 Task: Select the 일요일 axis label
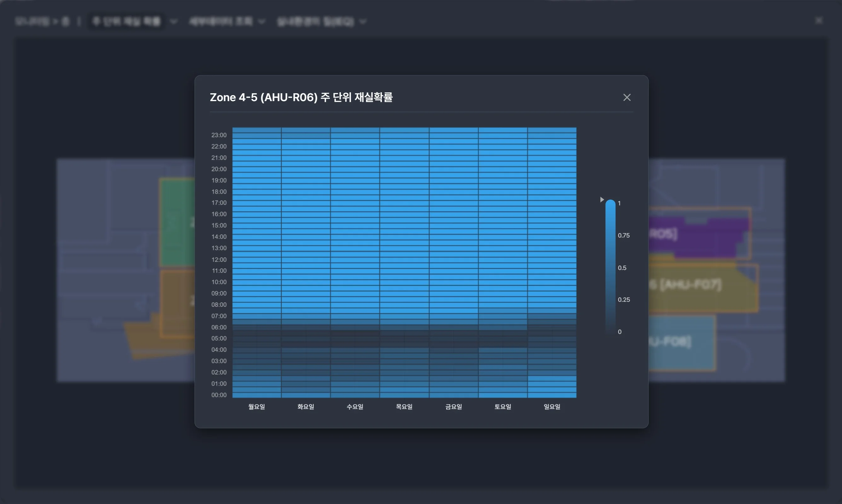tap(552, 407)
